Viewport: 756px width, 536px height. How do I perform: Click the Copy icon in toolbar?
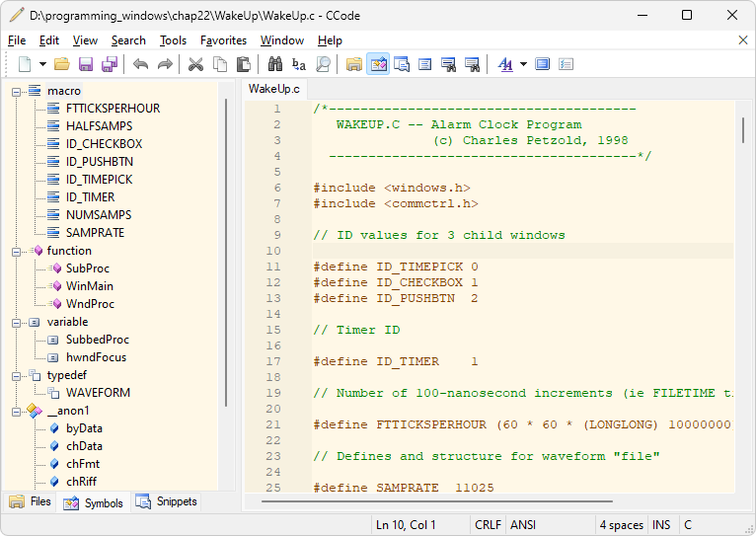point(220,64)
